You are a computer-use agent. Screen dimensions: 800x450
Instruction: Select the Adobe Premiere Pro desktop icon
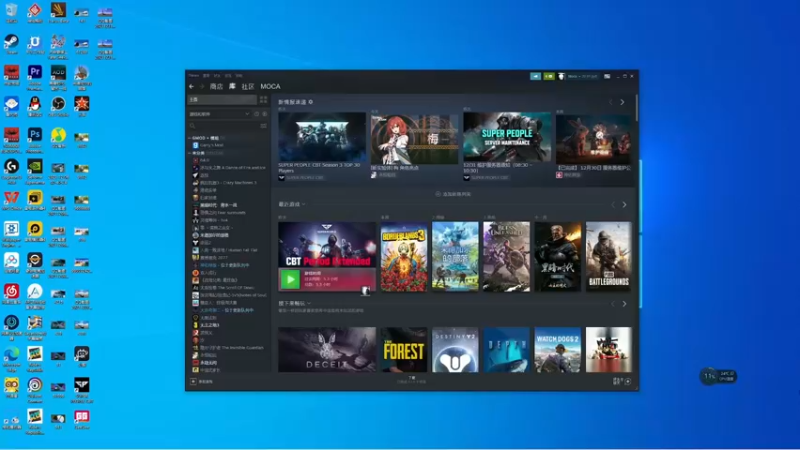(35, 77)
